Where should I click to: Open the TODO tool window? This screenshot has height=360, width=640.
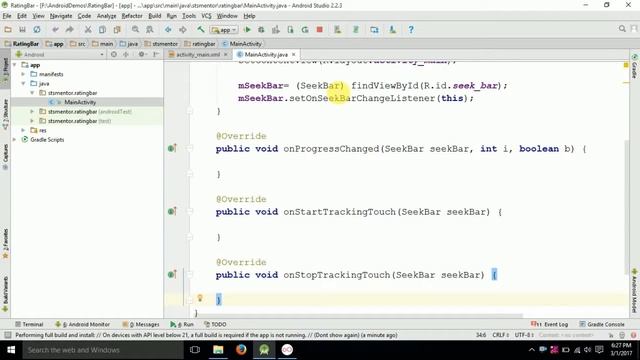point(215,324)
